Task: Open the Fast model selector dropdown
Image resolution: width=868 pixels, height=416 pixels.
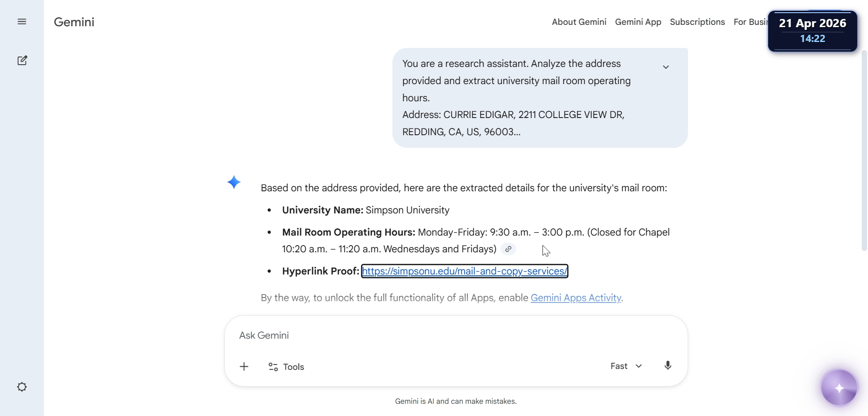Action: tap(626, 366)
